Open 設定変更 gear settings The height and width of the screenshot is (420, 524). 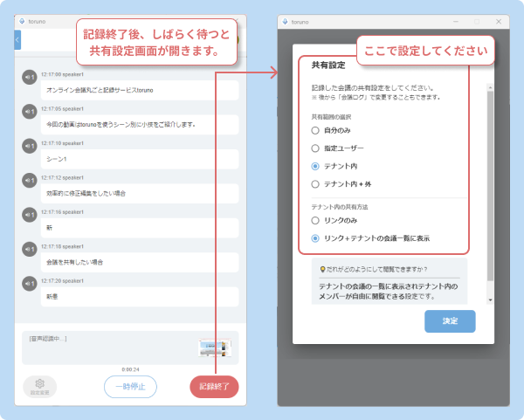tap(40, 387)
